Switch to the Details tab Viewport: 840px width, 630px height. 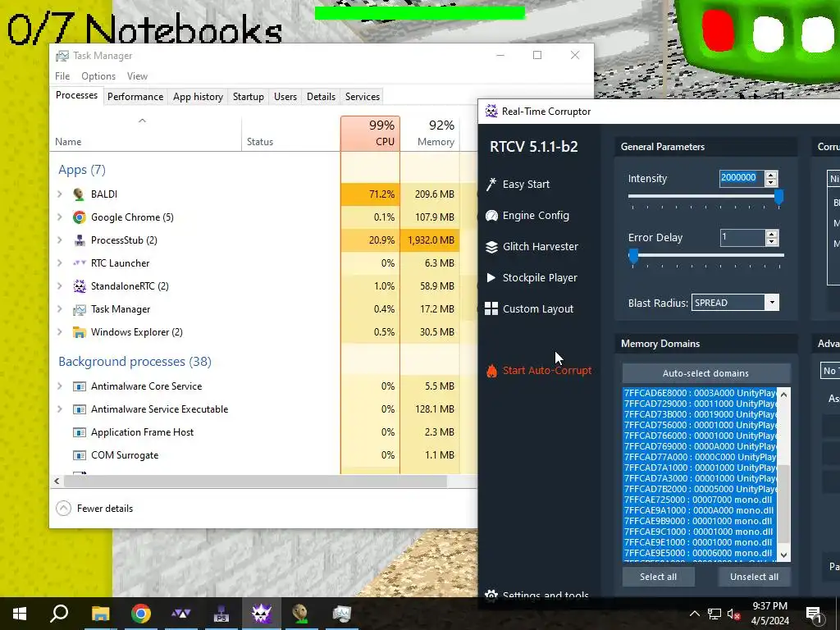321,97
